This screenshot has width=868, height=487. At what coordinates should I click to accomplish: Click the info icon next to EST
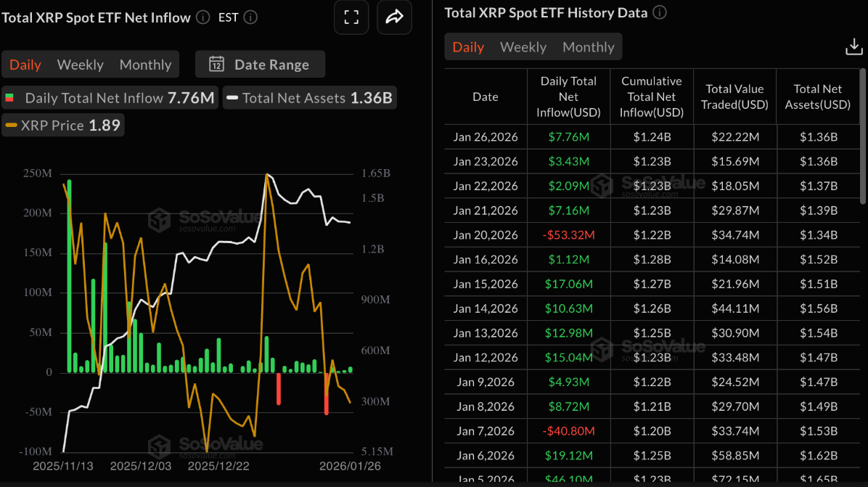pos(250,17)
